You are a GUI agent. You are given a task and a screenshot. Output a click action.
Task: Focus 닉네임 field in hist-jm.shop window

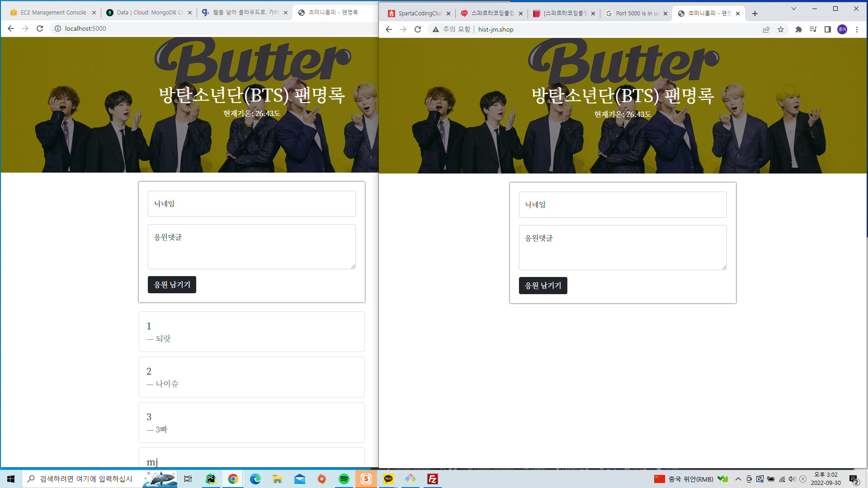(623, 205)
